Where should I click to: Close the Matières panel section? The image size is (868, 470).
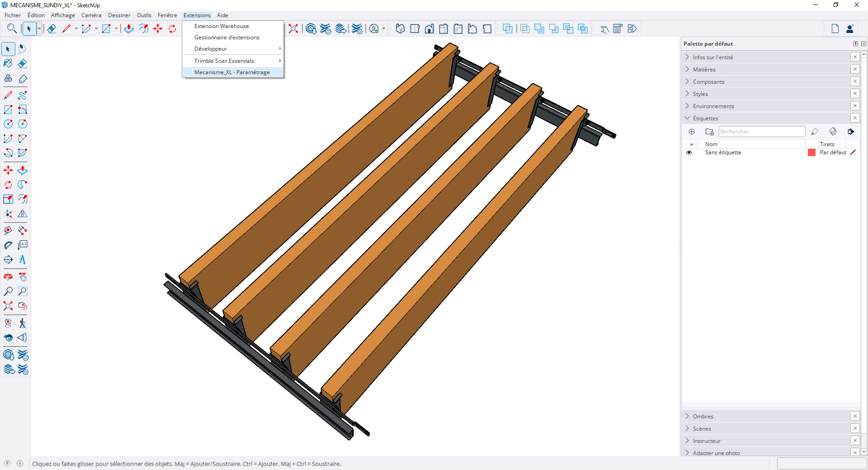855,69
